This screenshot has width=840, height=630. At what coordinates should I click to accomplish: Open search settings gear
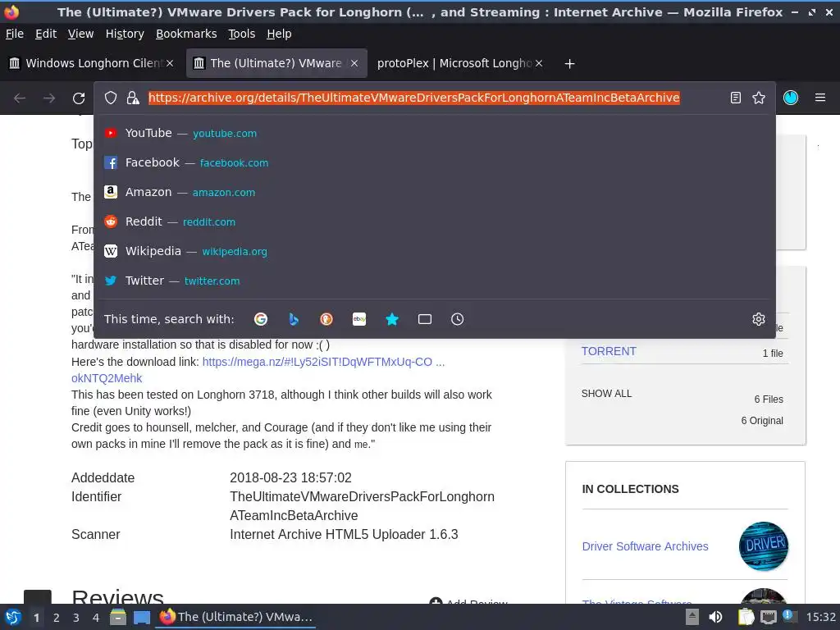(759, 319)
